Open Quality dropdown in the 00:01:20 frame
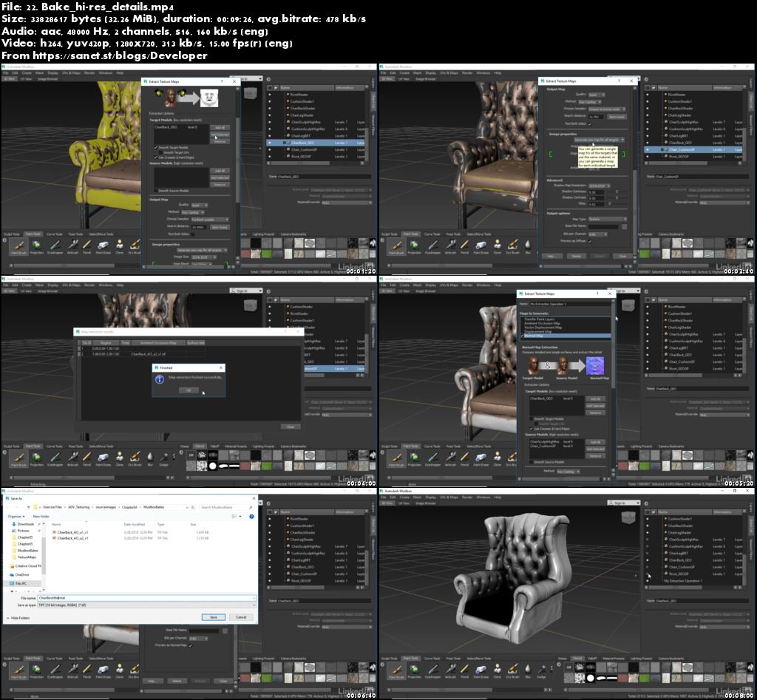This screenshot has width=757, height=700. pyautogui.click(x=200, y=205)
